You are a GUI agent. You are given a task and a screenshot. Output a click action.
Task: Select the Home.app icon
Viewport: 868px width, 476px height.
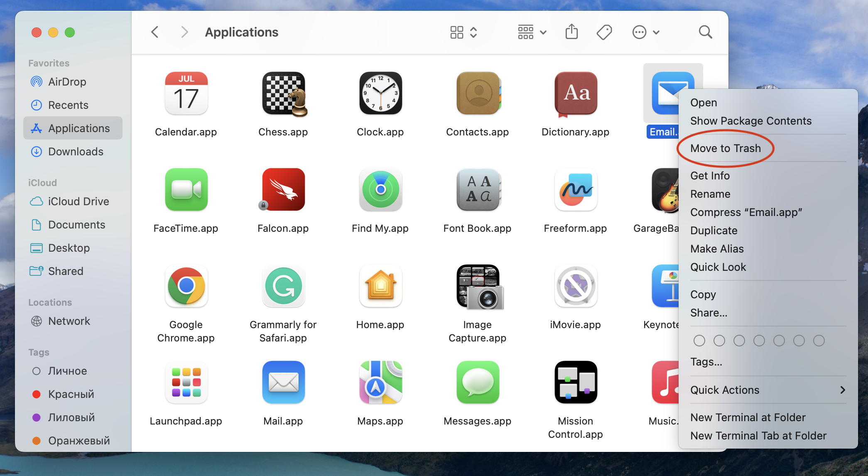[380, 286]
